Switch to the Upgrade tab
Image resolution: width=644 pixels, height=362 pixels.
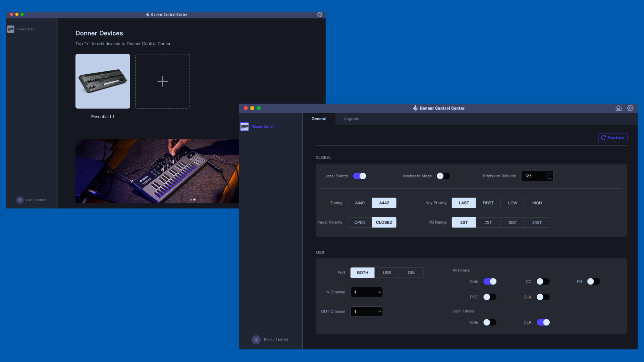click(x=351, y=119)
